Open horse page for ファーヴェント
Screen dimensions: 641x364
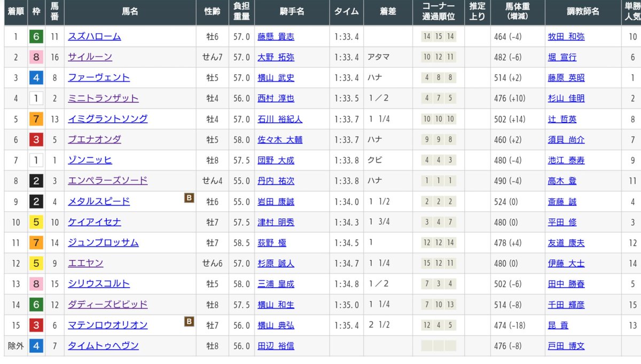(99, 77)
